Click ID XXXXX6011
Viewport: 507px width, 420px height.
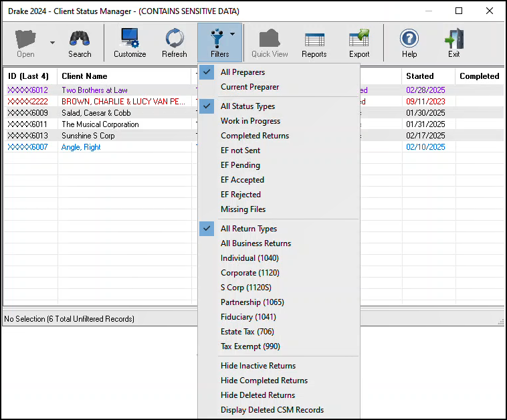coord(27,124)
